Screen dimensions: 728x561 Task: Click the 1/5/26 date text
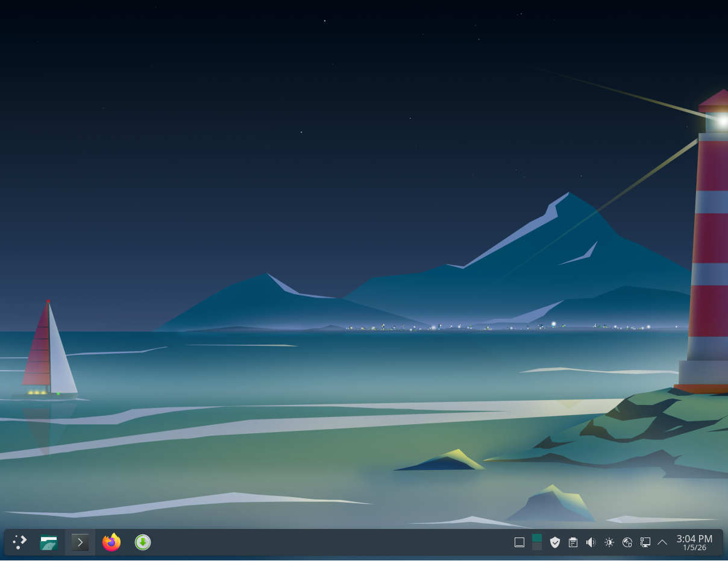694,548
